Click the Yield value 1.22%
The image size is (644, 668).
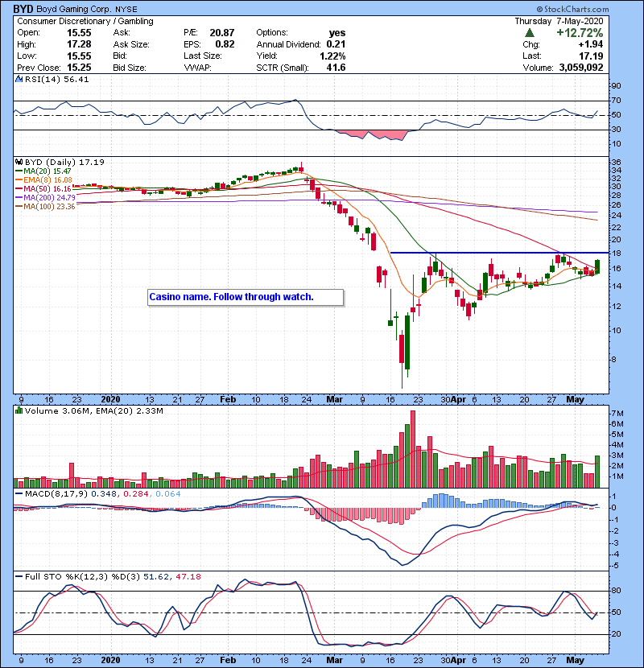coord(332,56)
